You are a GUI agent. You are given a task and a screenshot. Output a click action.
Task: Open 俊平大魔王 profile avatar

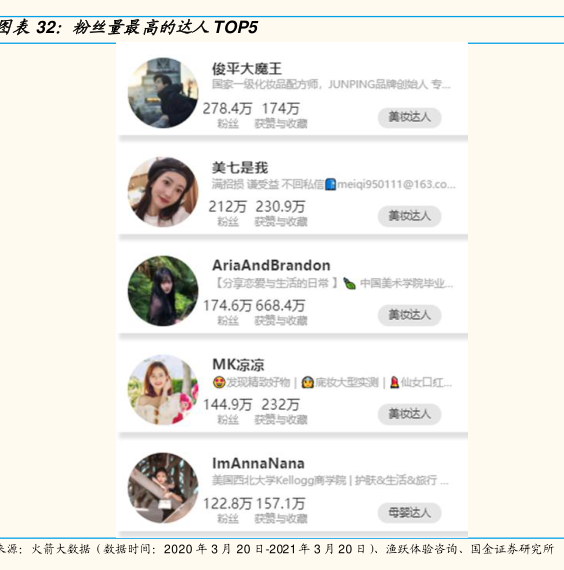pyautogui.click(x=163, y=93)
